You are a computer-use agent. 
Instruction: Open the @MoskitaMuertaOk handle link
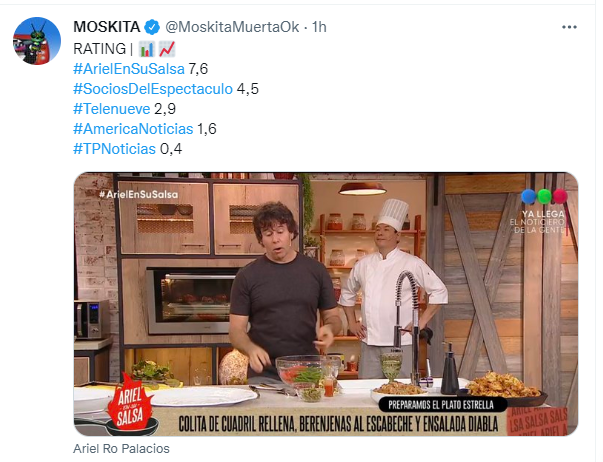point(232,27)
